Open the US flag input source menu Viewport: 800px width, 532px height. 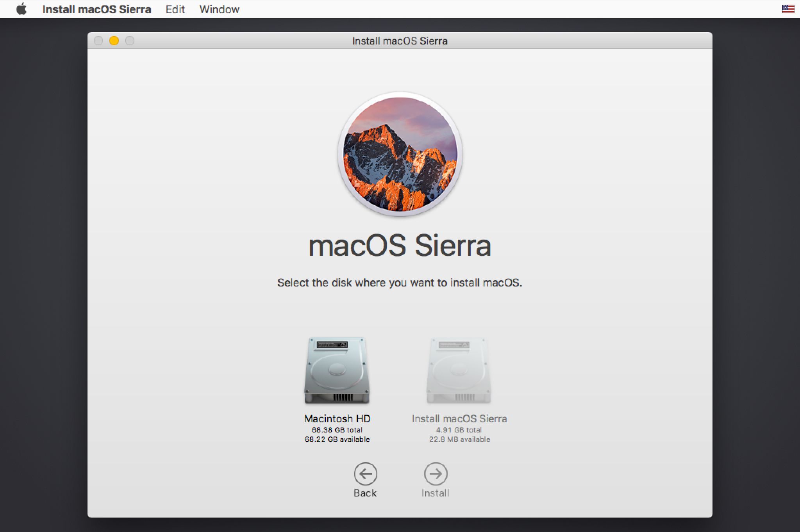788,9
